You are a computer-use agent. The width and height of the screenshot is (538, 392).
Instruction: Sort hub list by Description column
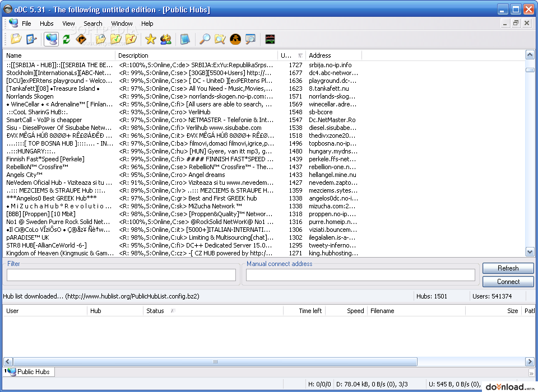point(196,55)
